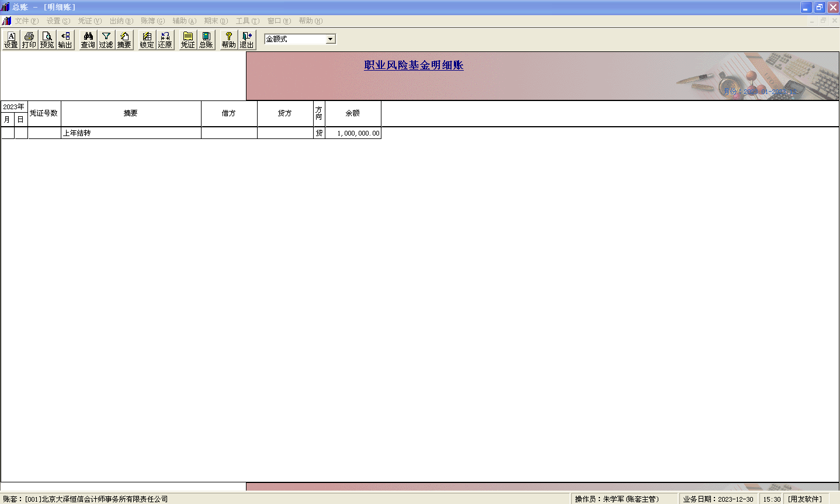This screenshot has height=504, width=840.
Task: Click the 职业风险基金明细账 title link
Action: click(414, 65)
